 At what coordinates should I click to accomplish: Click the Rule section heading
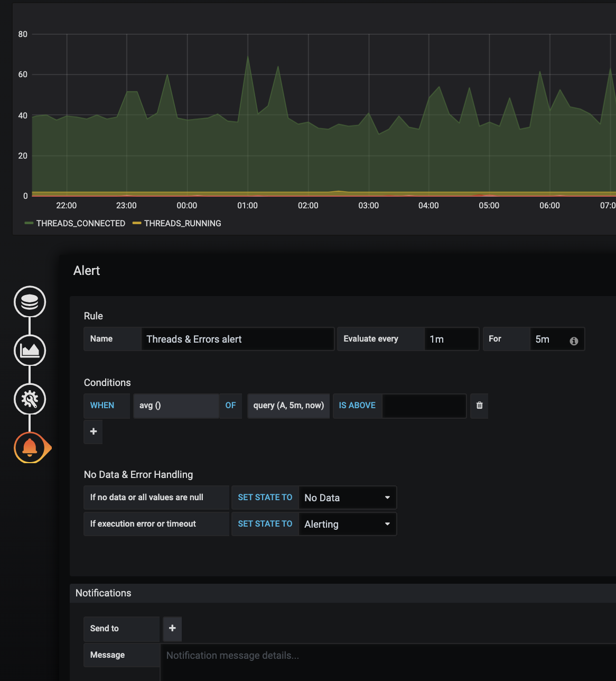[94, 316]
